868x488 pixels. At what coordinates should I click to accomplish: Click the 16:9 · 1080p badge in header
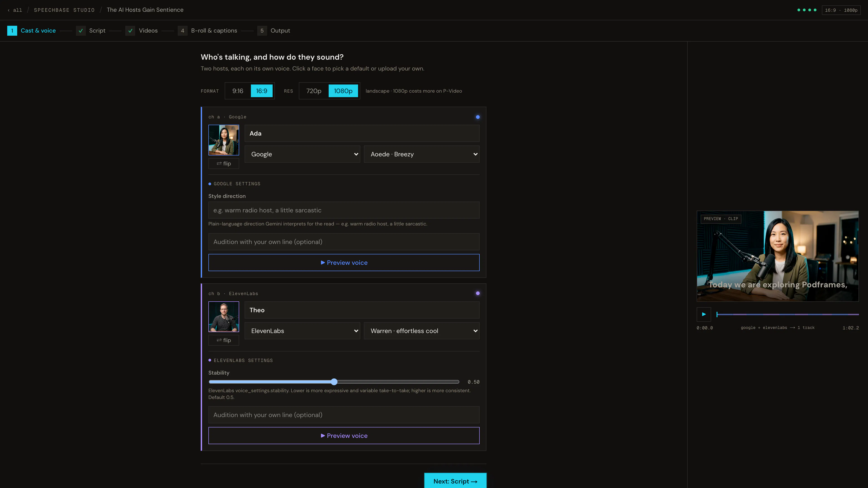pos(841,10)
